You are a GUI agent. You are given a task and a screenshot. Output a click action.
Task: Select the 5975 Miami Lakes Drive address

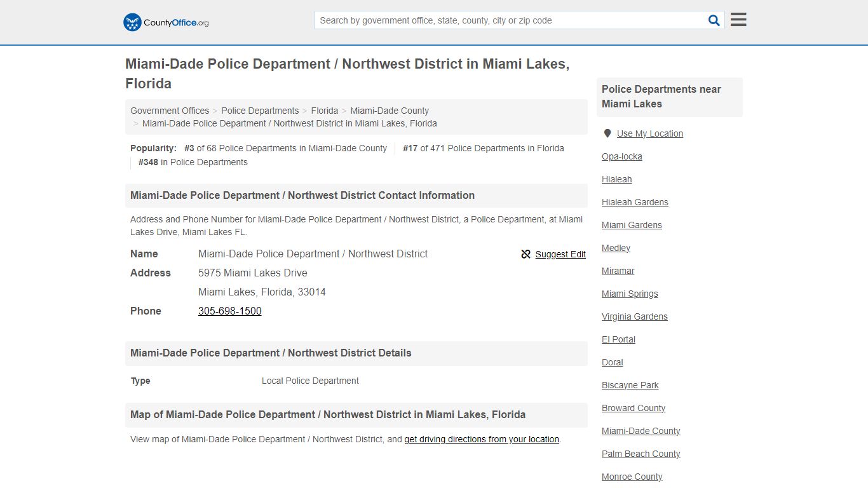253,273
